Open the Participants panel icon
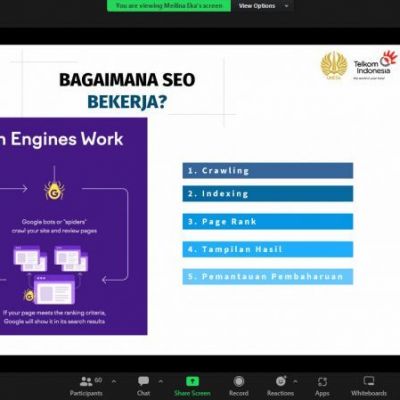Viewport: 400px width, 400px height. tap(86, 381)
